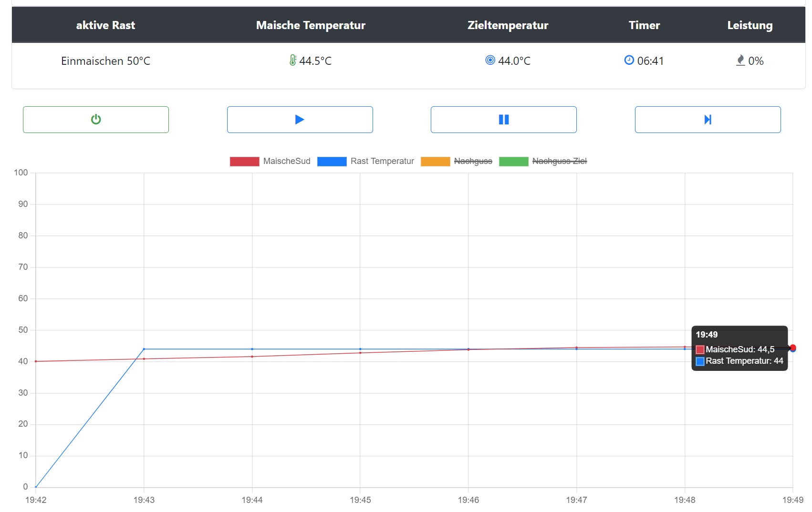Show the Nachguss data series
This screenshot has width=812, height=512.
pos(473,161)
